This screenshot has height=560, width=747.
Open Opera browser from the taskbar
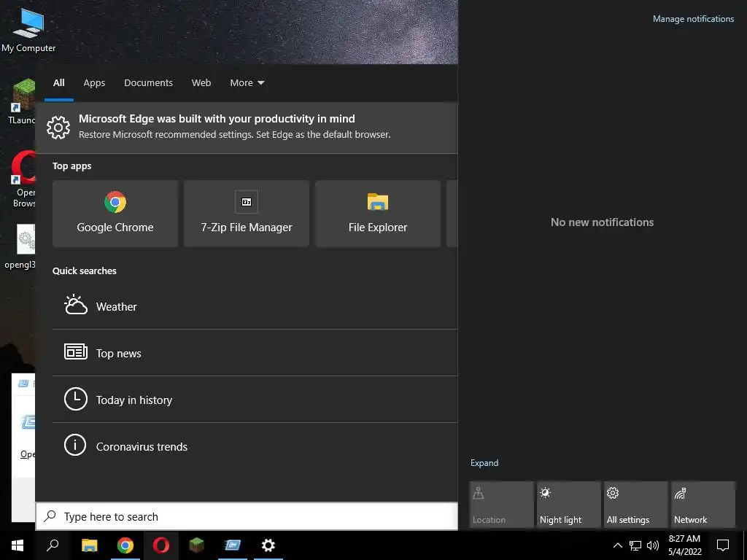161,545
